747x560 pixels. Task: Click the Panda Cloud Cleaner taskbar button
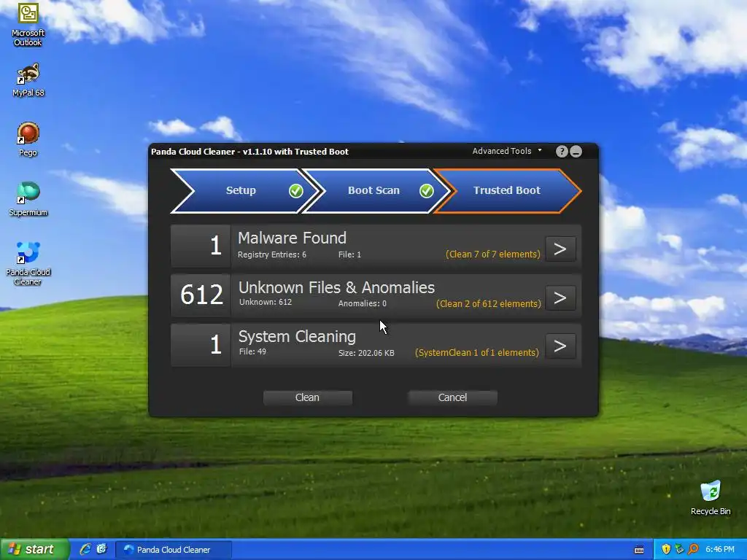click(174, 550)
